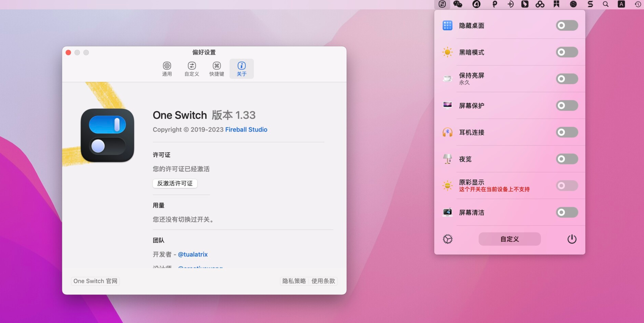This screenshot has height=323, width=644.
Task: Open preferences via the gear icon in panel
Action: pyautogui.click(x=447, y=239)
